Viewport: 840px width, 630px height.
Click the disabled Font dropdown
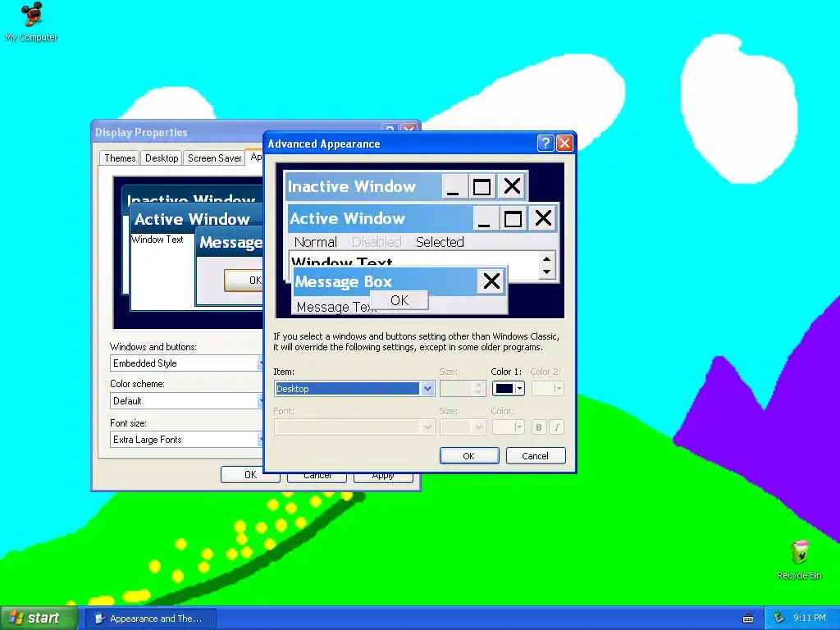pyautogui.click(x=354, y=427)
